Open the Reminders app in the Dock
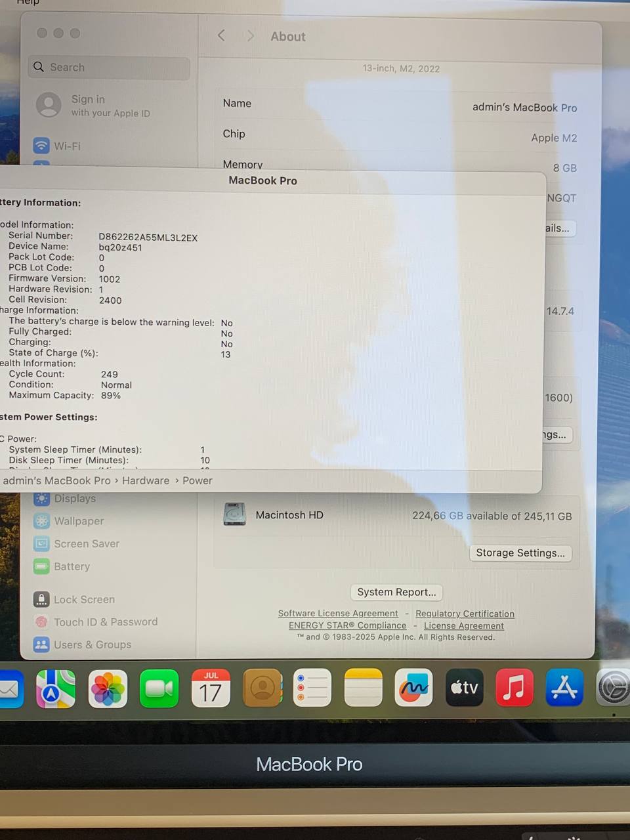This screenshot has height=840, width=630. click(312, 688)
